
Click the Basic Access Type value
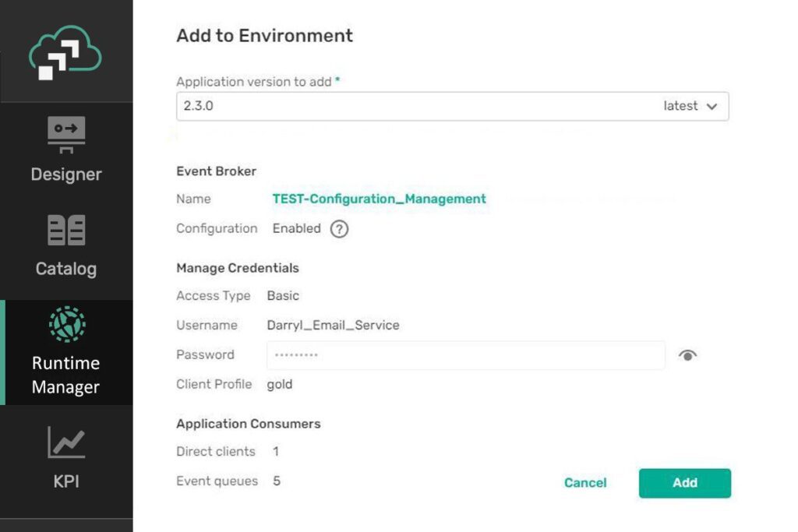(x=283, y=295)
